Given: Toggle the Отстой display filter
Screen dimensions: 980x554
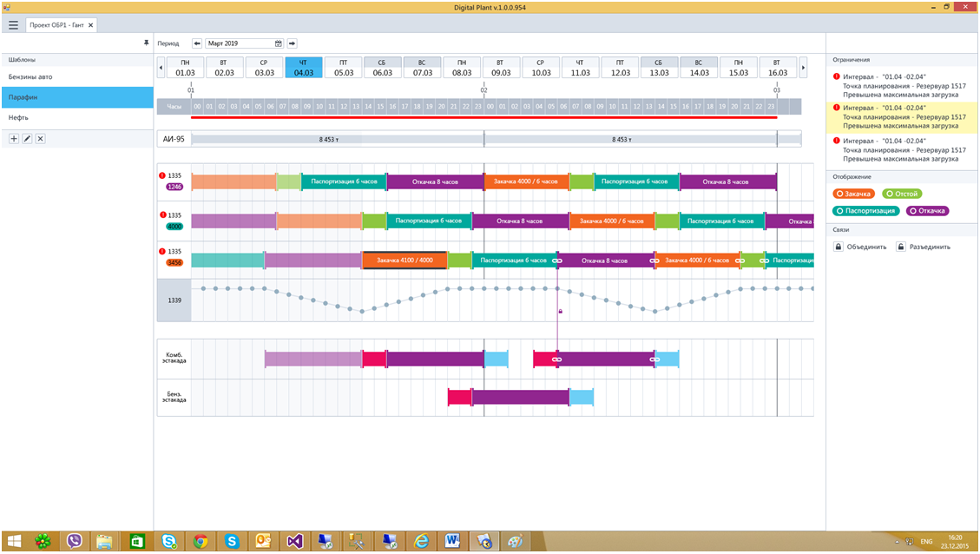Looking at the screenshot, I should tap(902, 194).
